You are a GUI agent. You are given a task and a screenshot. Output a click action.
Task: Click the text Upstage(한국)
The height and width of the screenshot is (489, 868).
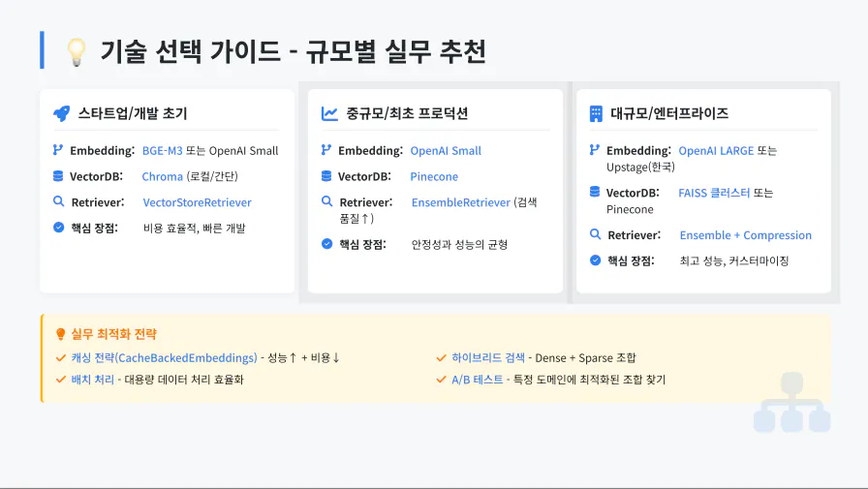tap(640, 168)
